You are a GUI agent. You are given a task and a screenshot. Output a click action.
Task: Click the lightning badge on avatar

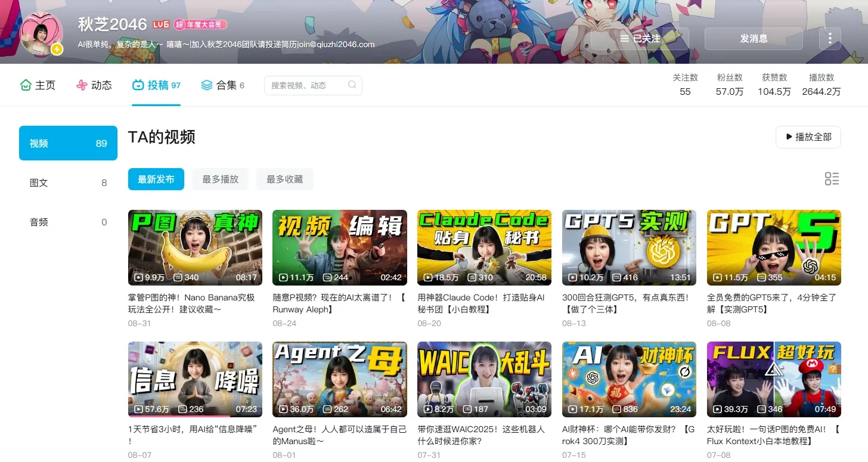click(57, 49)
